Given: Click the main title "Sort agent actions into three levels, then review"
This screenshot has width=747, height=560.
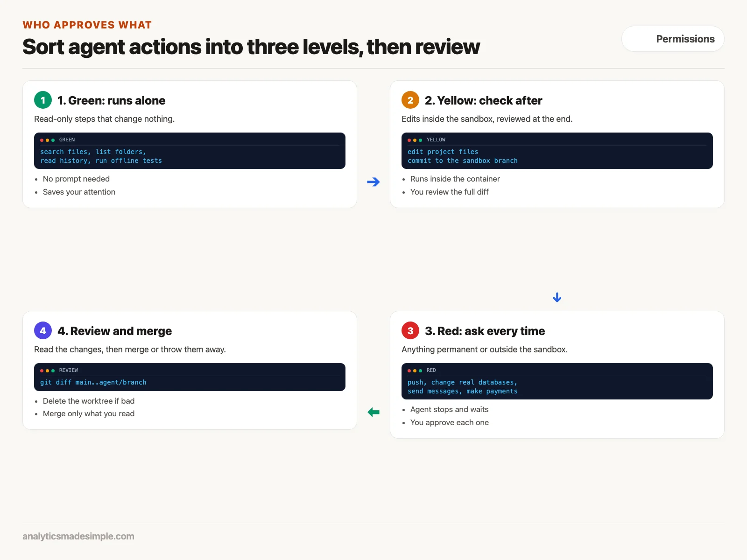Looking at the screenshot, I should tap(251, 47).
